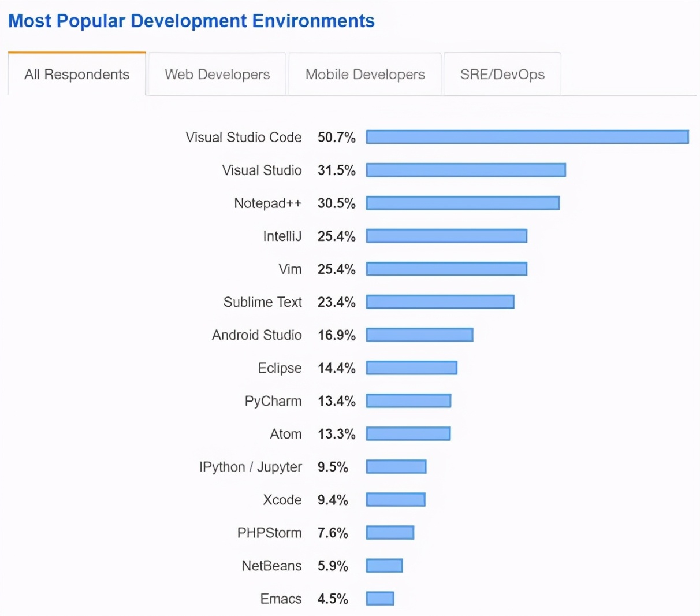Click the Vim label
The image size is (700, 616).
[x=290, y=269]
